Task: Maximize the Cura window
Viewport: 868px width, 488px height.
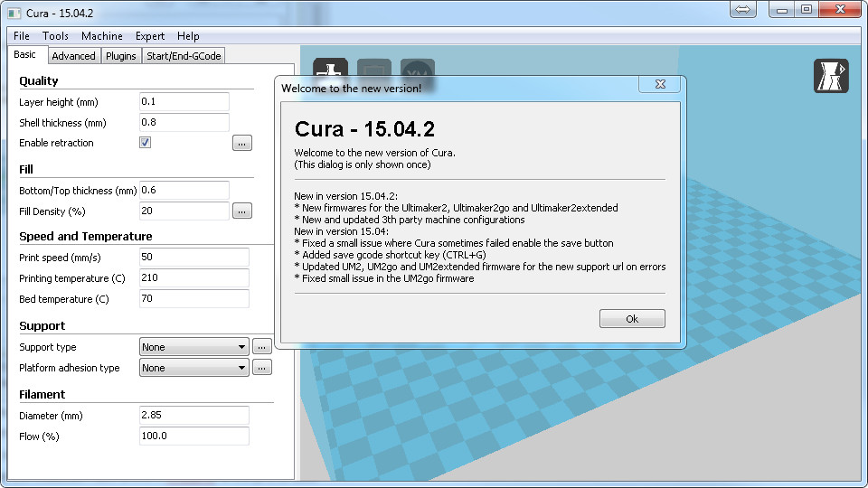Action: [807, 9]
